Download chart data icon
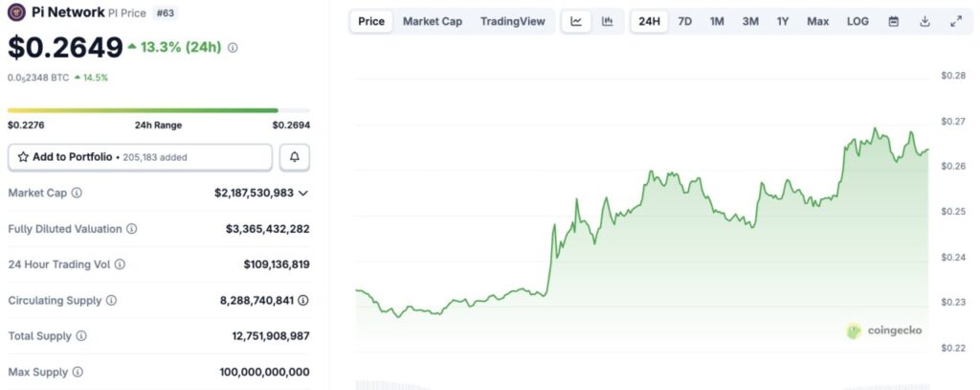The width and height of the screenshot is (980, 390). click(x=924, y=21)
